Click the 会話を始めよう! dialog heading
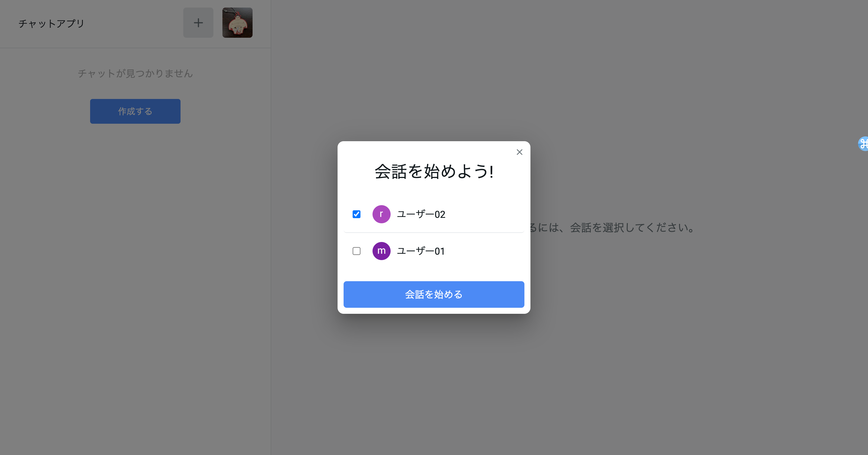The image size is (868, 455). tap(434, 171)
